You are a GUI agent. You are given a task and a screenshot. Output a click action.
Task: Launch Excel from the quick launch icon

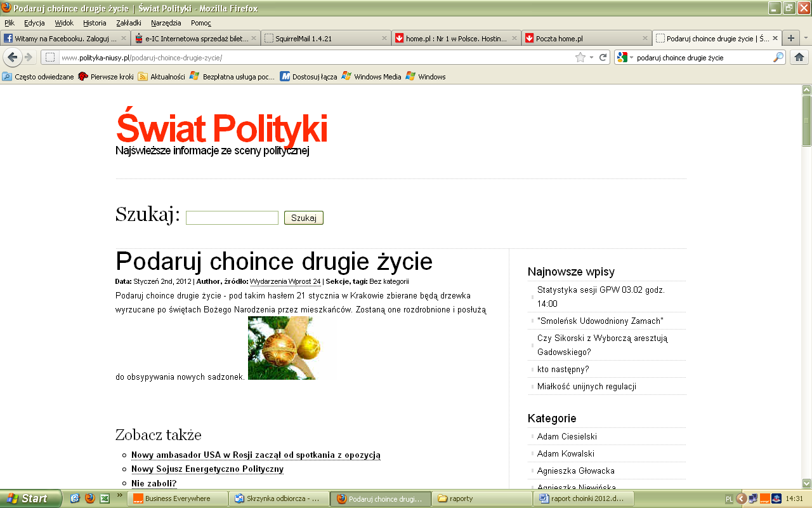[105, 498]
